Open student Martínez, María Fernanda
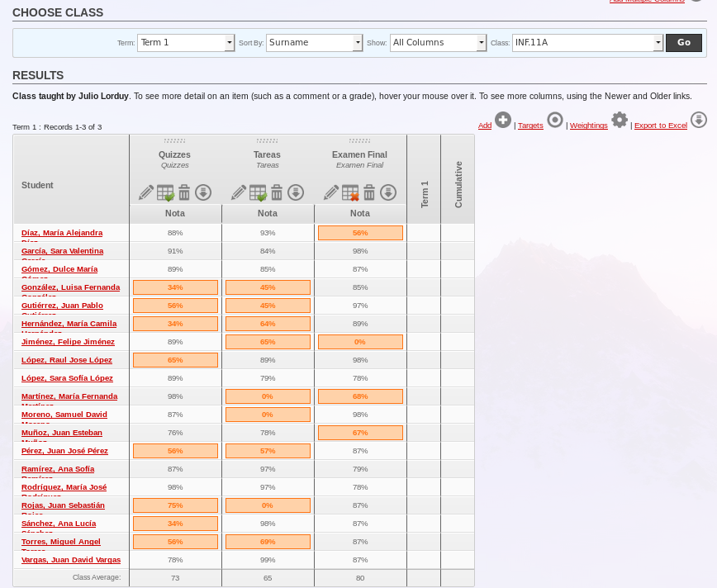 (x=69, y=396)
